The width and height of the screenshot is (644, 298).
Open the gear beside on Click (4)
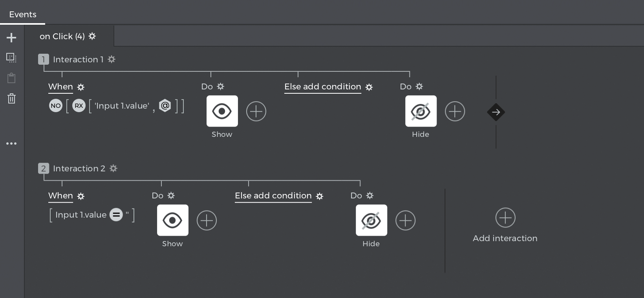coord(92,36)
